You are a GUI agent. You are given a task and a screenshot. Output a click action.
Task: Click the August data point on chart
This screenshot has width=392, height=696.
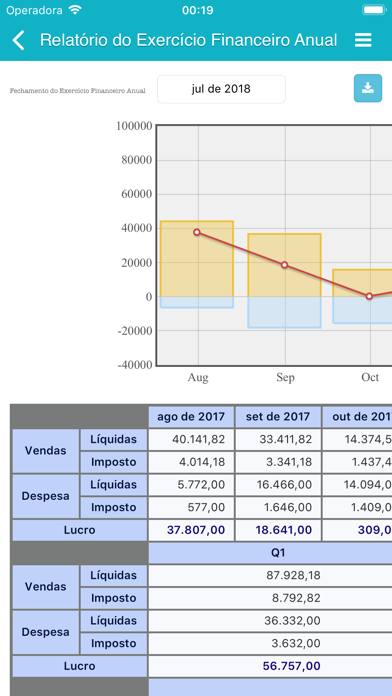(x=197, y=232)
